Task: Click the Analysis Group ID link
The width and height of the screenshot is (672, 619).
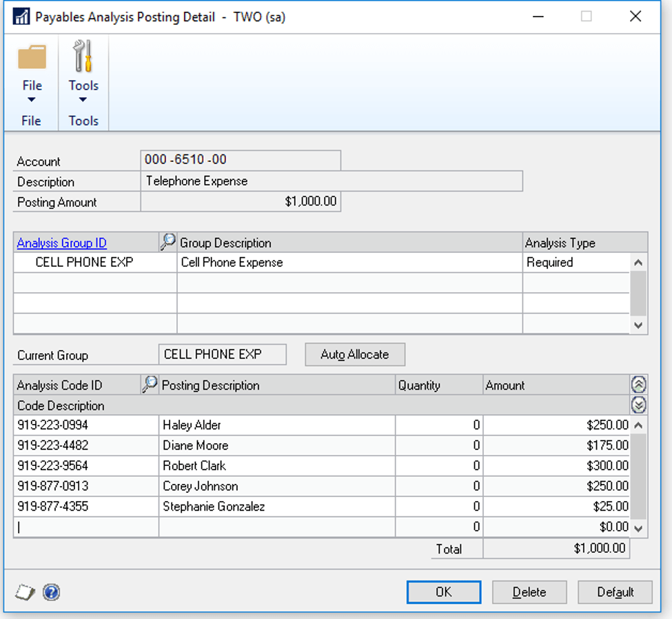Action: point(62,243)
